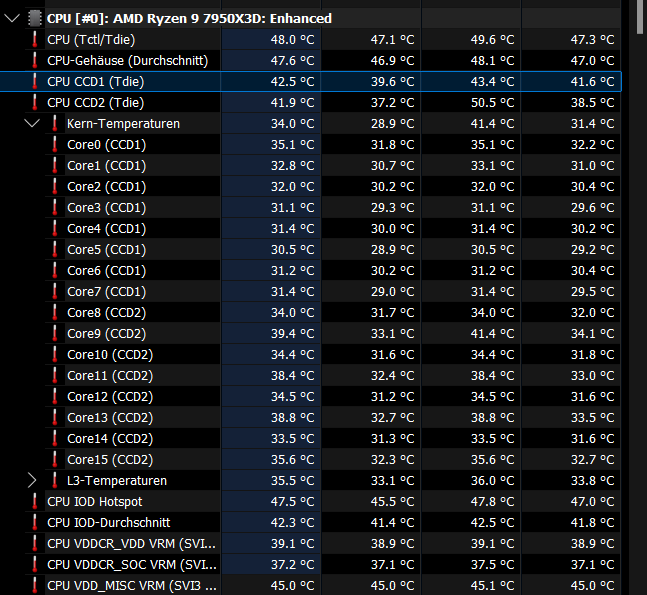Viewport: 647px width, 595px height.
Task: Click the 36.0 °C maximum value of L3-Temperaturen
Action: [x=493, y=481]
